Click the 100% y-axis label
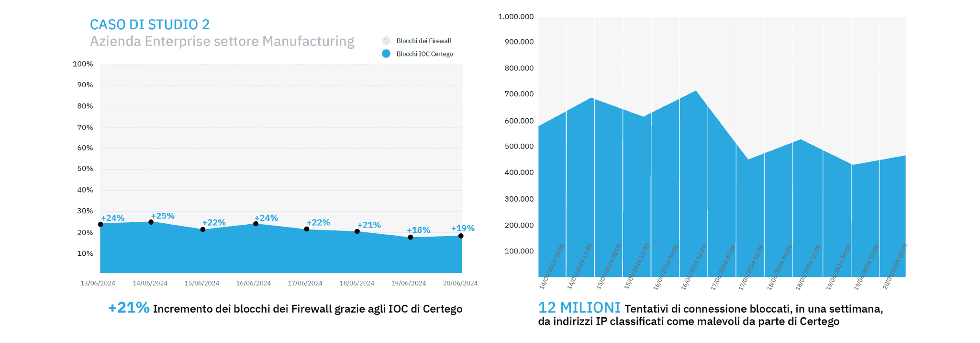The height and width of the screenshot is (343, 980). pyautogui.click(x=83, y=64)
